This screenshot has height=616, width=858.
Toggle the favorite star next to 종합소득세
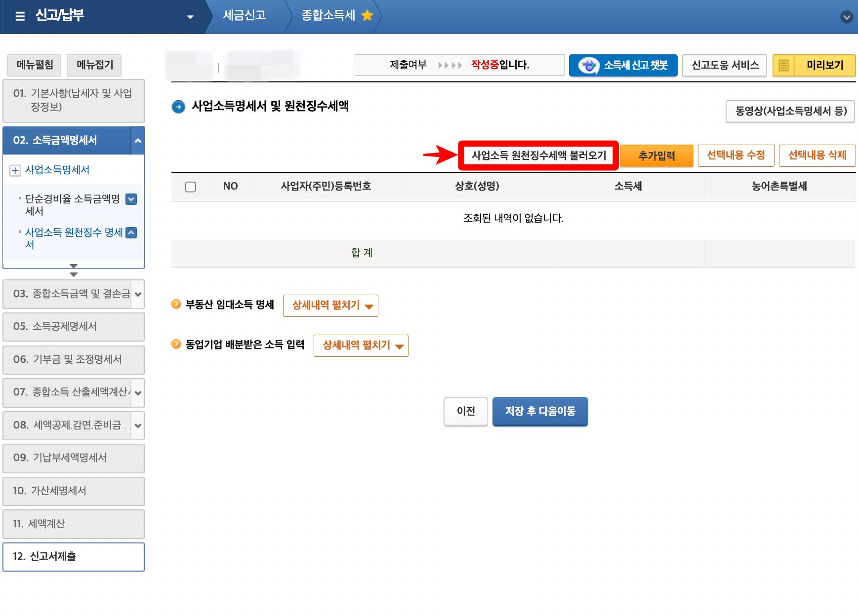(x=366, y=15)
